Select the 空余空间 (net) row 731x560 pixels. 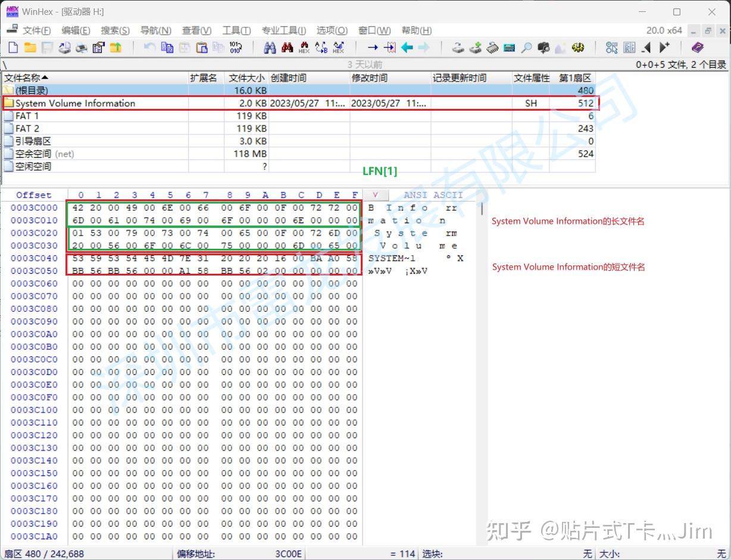click(299, 154)
